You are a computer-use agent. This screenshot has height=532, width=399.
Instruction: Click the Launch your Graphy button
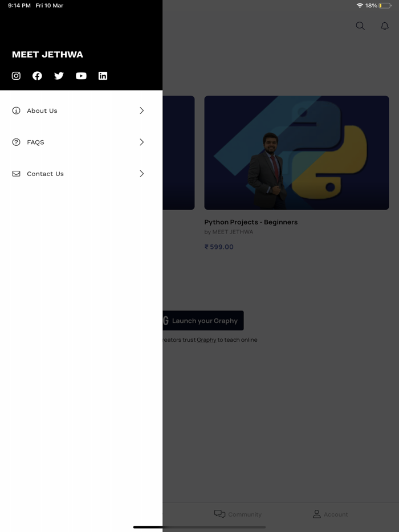(x=203, y=320)
